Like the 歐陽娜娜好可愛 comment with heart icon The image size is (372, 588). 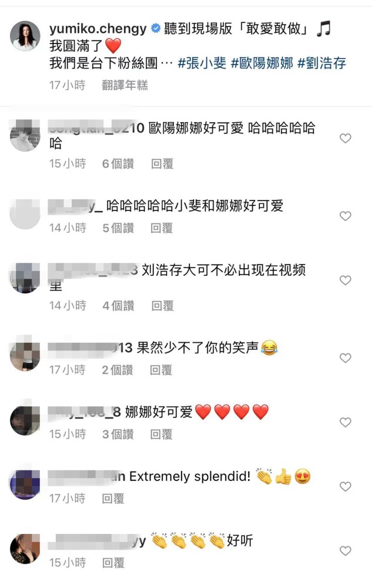point(346,138)
